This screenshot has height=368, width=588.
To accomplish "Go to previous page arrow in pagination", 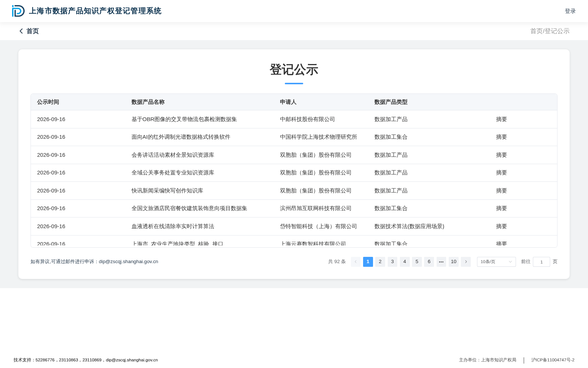I will (x=356, y=262).
